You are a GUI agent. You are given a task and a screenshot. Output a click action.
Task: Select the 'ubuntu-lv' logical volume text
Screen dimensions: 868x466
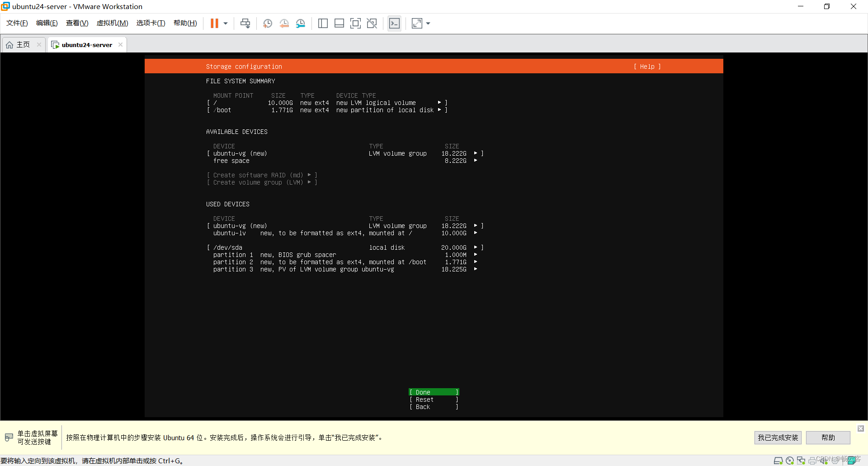click(230, 233)
